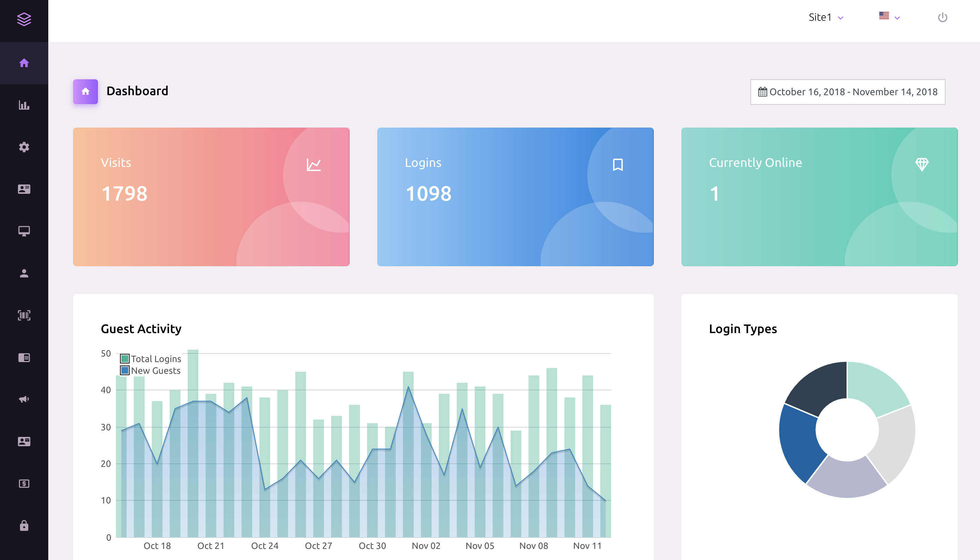The image size is (980, 560).
Task: Click the New Guests peak near Nov 01
Action: pyautogui.click(x=408, y=387)
